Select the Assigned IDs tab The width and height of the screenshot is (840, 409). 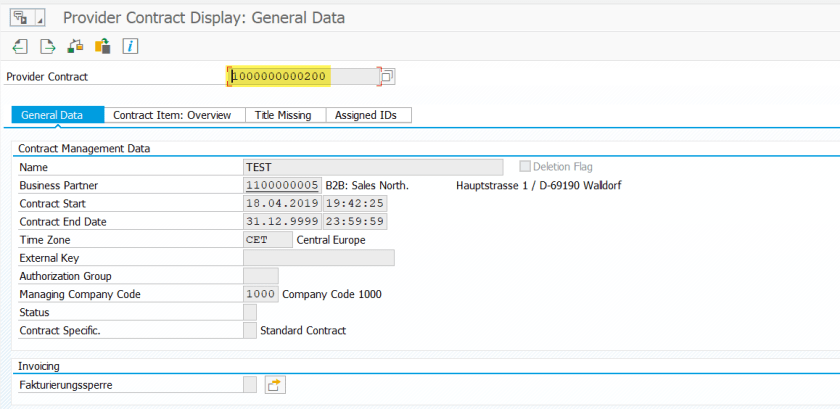click(366, 115)
